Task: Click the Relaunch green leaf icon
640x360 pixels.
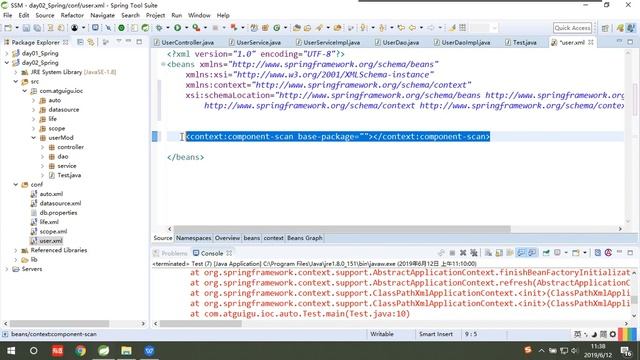Action: [x=145, y=28]
